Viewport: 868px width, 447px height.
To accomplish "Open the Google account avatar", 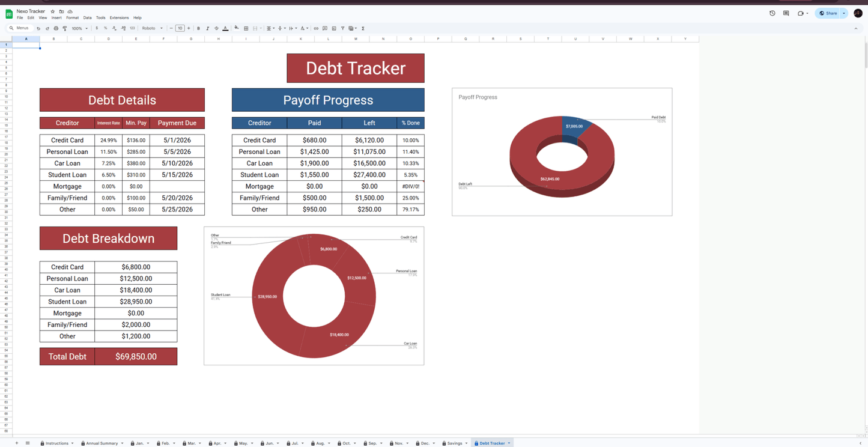I will (x=858, y=13).
